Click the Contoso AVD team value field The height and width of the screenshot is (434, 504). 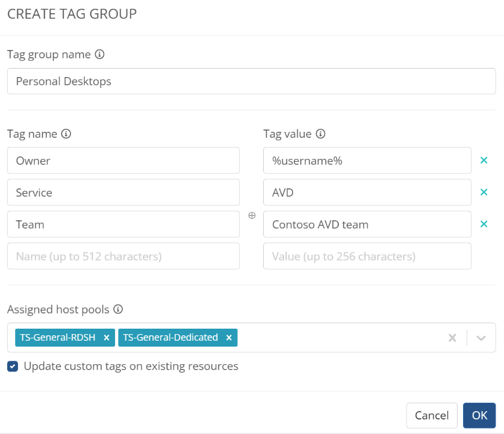click(367, 224)
